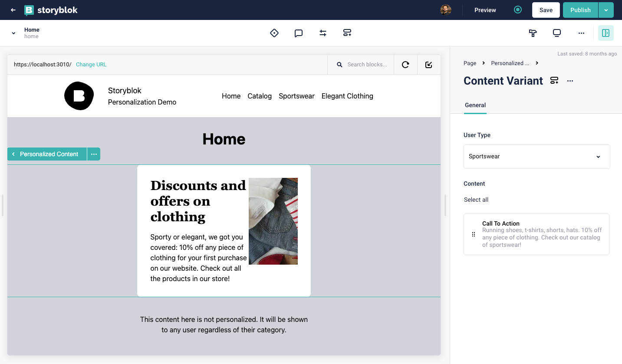Select the Call To Action block card

point(536,234)
